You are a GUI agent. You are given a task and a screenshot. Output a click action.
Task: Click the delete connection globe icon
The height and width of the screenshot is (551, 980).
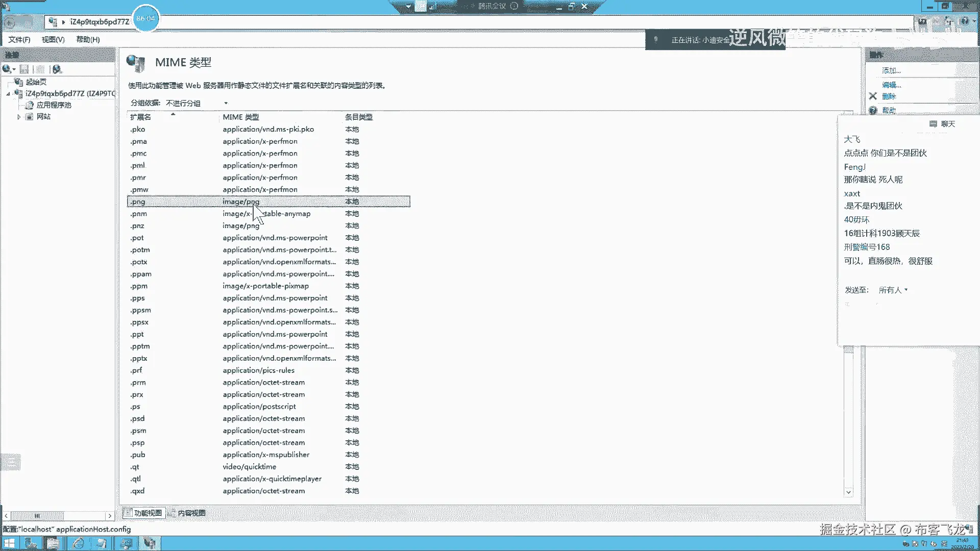point(57,69)
